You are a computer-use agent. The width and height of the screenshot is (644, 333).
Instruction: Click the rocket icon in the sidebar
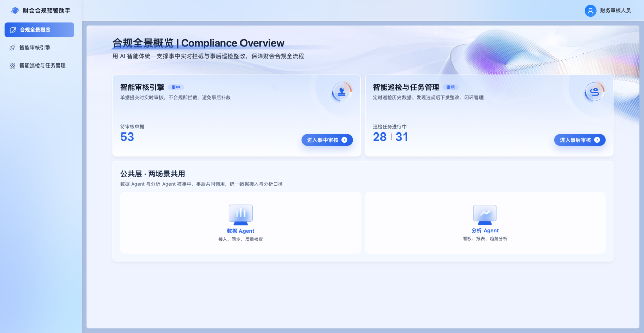click(13, 48)
